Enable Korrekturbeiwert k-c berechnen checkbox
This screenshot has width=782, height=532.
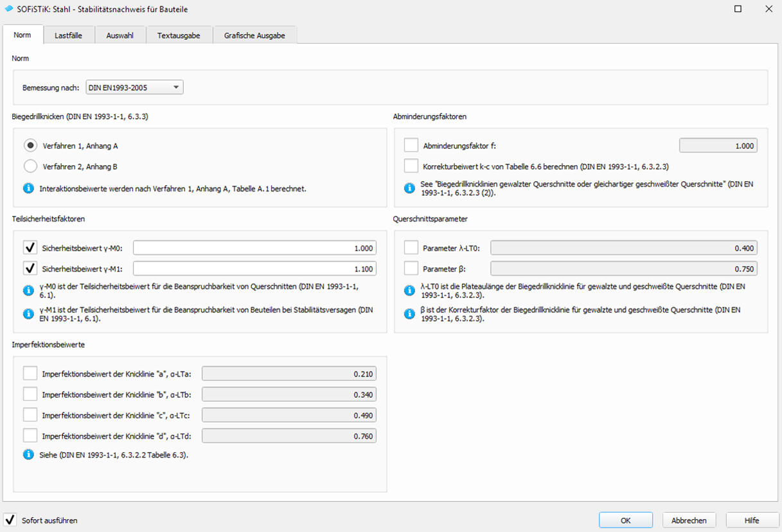pos(411,166)
